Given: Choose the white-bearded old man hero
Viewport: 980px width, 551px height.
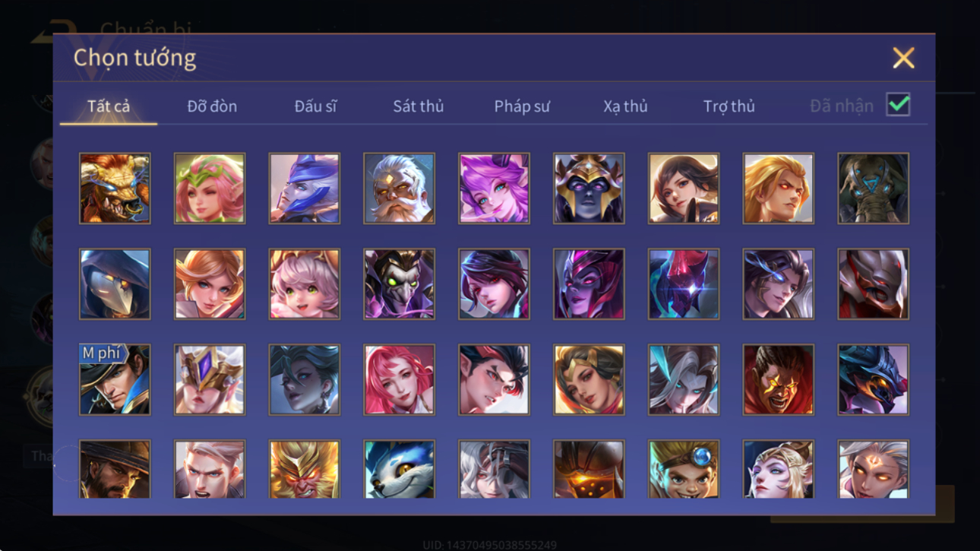Looking at the screenshot, I should tap(399, 188).
